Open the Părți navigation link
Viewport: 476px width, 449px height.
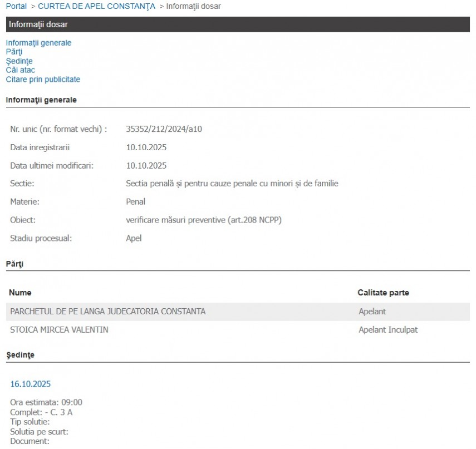[x=14, y=52]
